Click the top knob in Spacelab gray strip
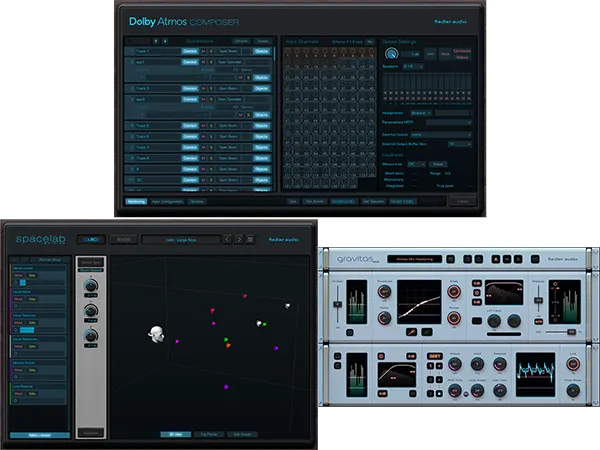The height and width of the screenshot is (450, 600). pyautogui.click(x=91, y=285)
